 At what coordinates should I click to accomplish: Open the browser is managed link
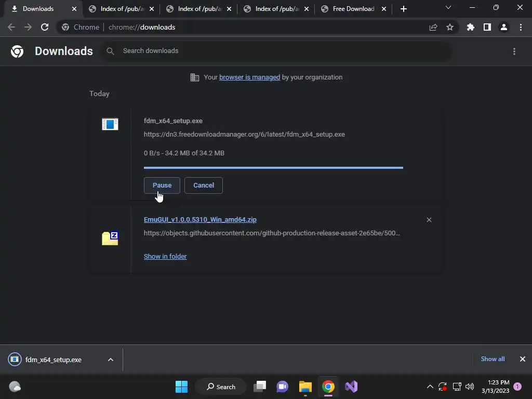(x=250, y=77)
